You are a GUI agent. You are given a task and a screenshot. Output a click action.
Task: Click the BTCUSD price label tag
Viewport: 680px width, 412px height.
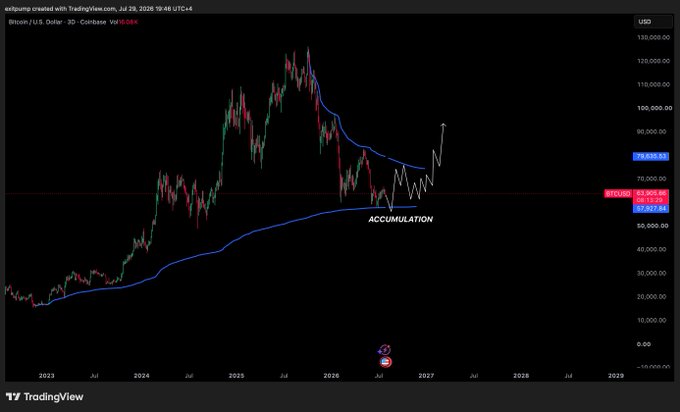618,193
